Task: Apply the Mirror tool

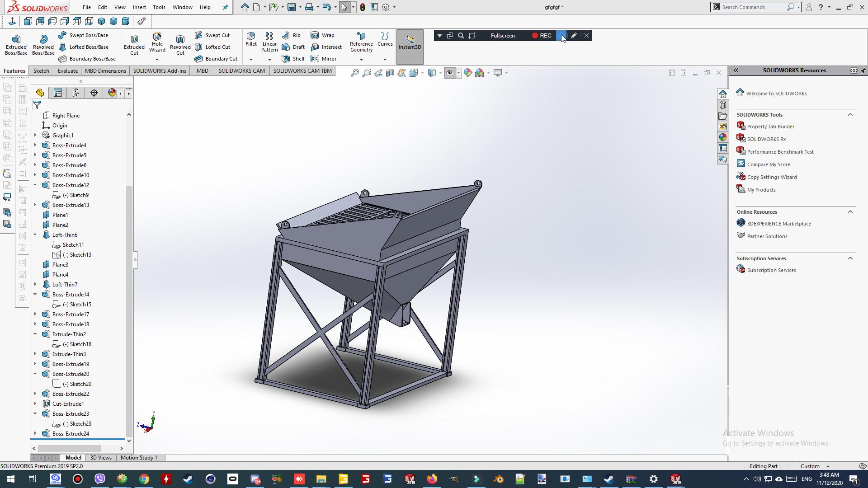Action: point(324,59)
